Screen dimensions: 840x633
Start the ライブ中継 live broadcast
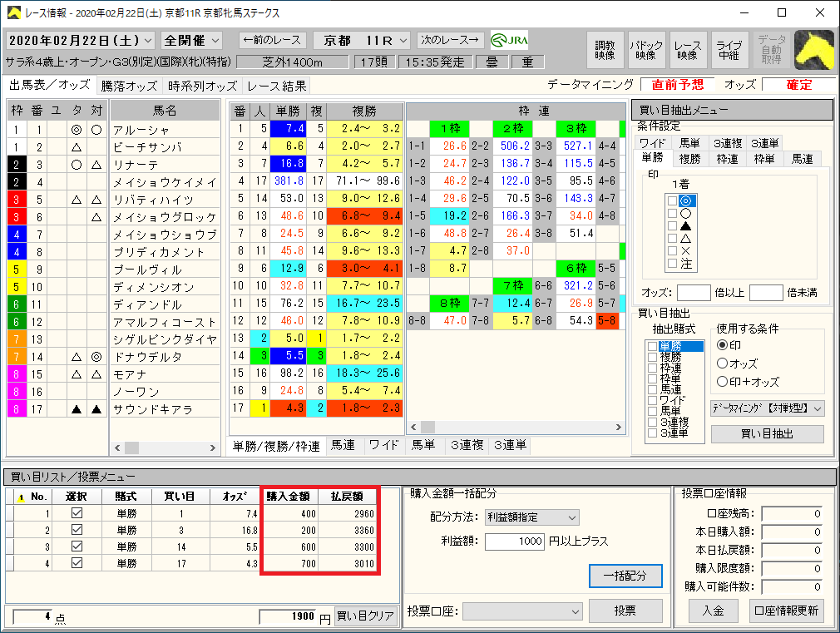729,50
